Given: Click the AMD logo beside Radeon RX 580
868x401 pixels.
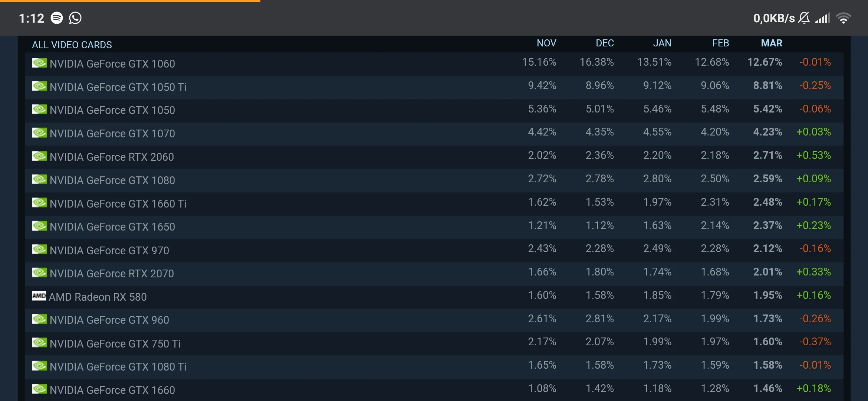Looking at the screenshot, I should point(39,296).
